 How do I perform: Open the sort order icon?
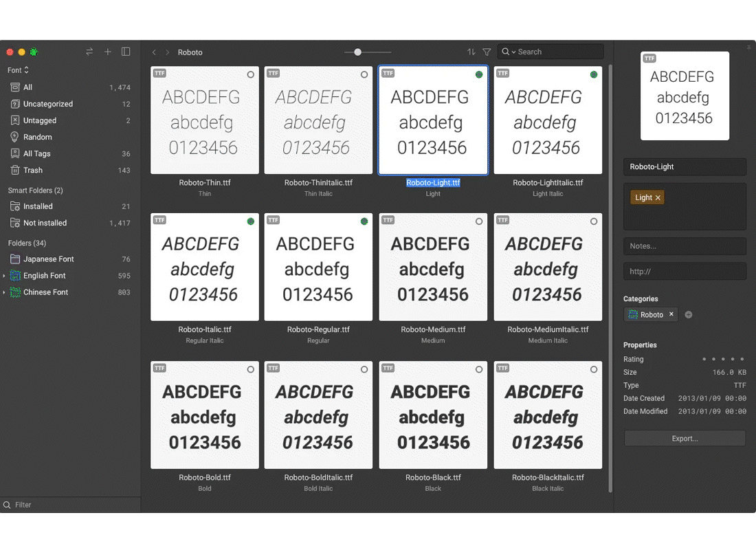click(x=471, y=52)
